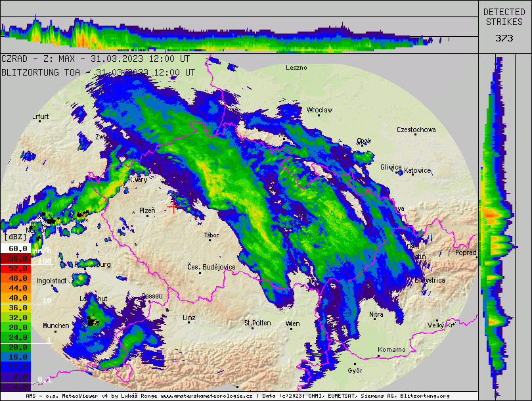Click the red crosshair marker near Plzeň
This screenshot has height=401, width=532.
[173, 207]
